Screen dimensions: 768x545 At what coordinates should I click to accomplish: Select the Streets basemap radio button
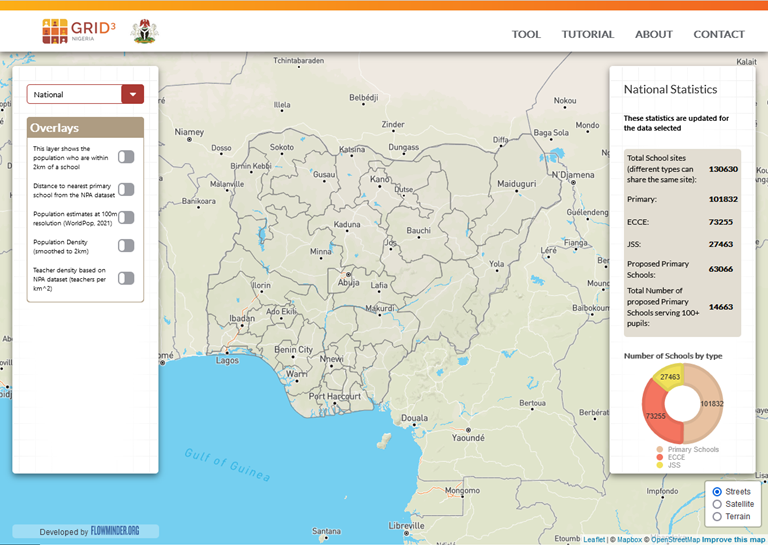pos(717,492)
